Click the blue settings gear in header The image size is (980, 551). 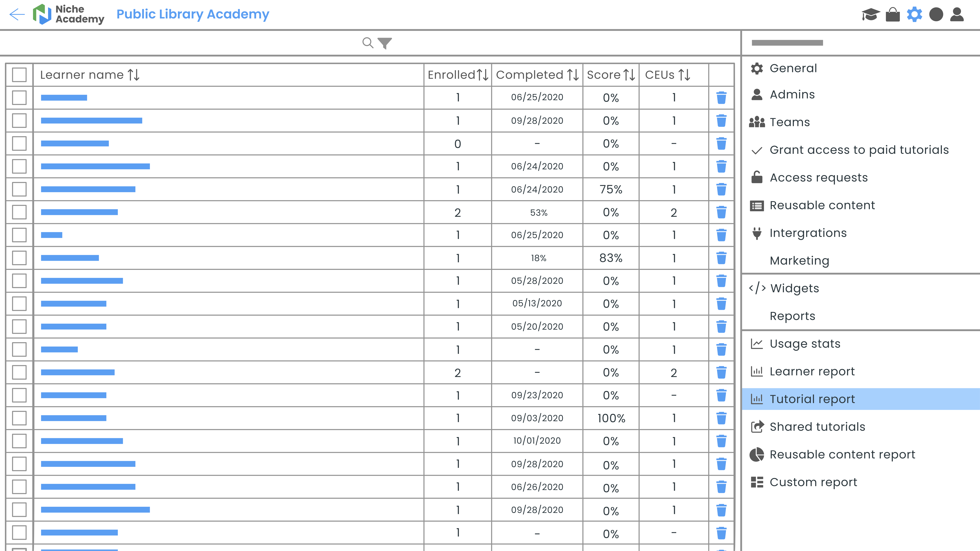[x=914, y=15]
